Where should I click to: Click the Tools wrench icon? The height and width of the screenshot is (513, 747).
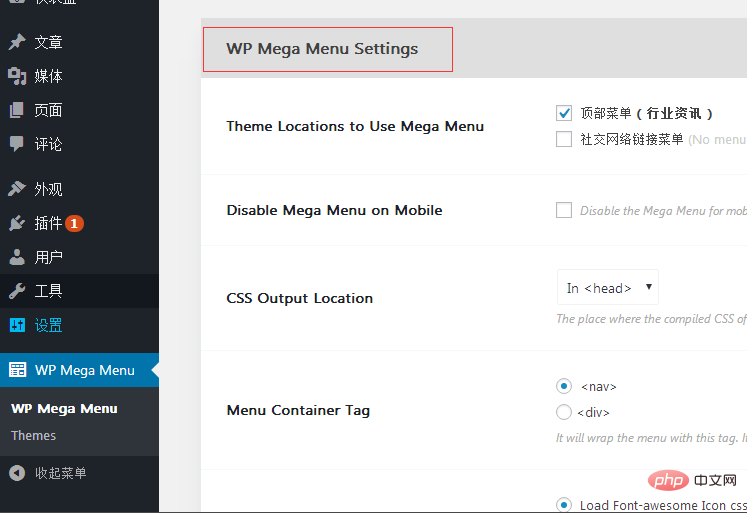17,291
